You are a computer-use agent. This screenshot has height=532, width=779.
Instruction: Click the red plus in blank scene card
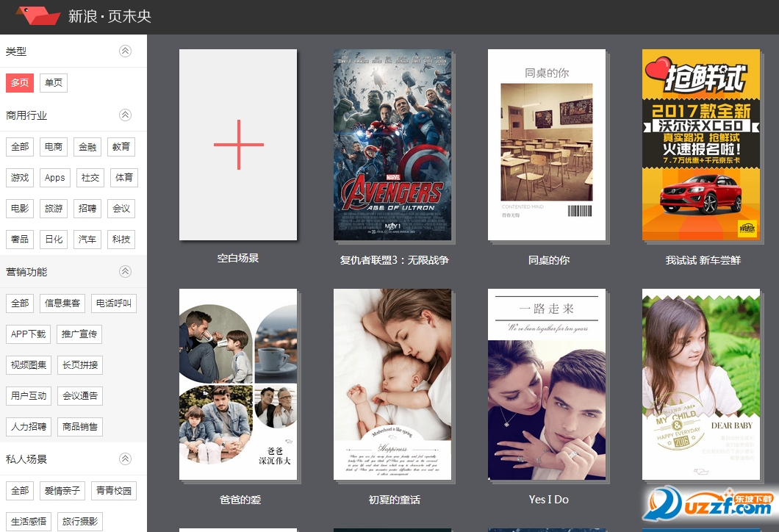(238, 145)
